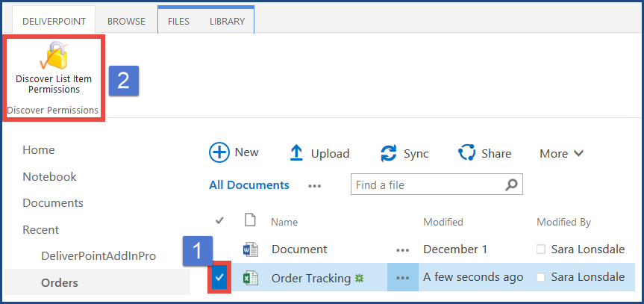
Task: Open DeliverPointAddInPro under Recent
Action: click(x=99, y=256)
